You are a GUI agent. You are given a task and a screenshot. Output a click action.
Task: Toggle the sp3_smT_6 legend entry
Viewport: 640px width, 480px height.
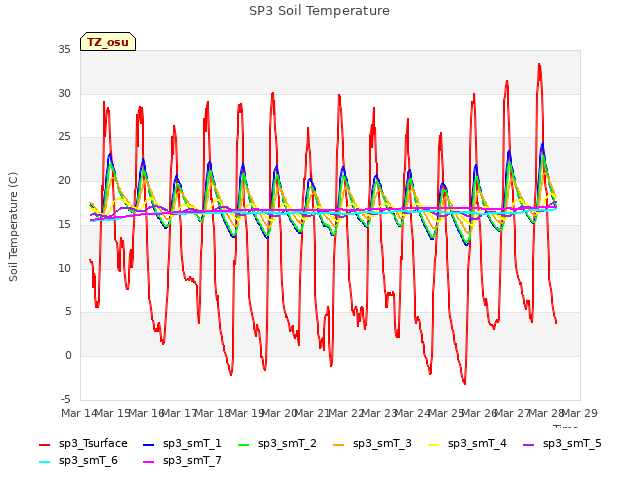(78, 461)
